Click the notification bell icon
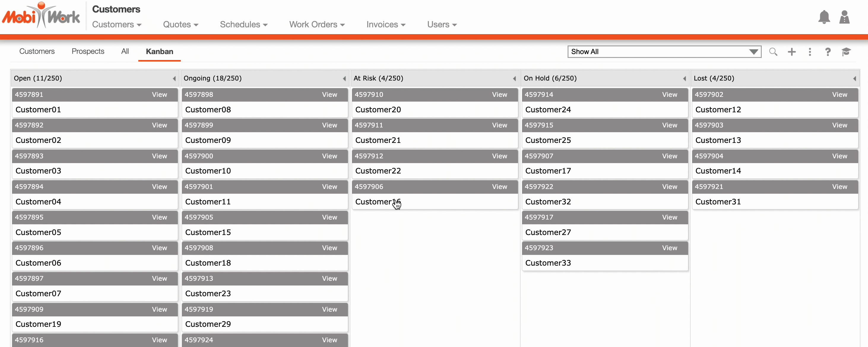868x347 pixels. coord(824,17)
